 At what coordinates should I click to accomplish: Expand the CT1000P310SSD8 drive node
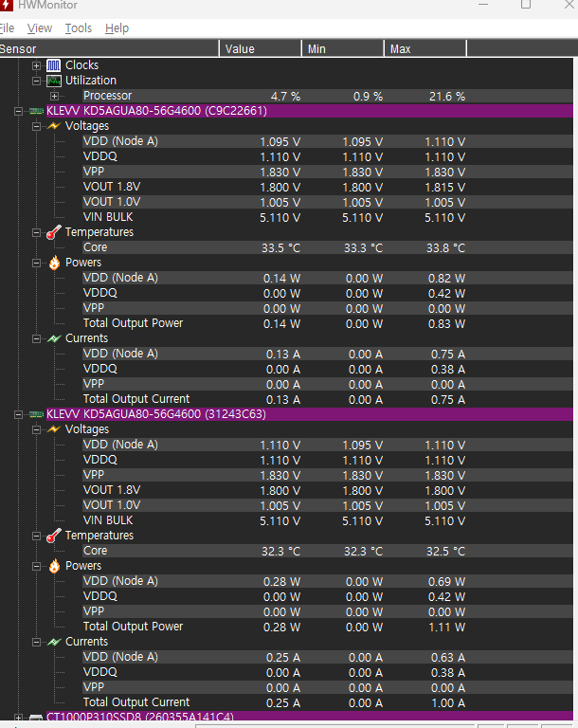click(18, 718)
